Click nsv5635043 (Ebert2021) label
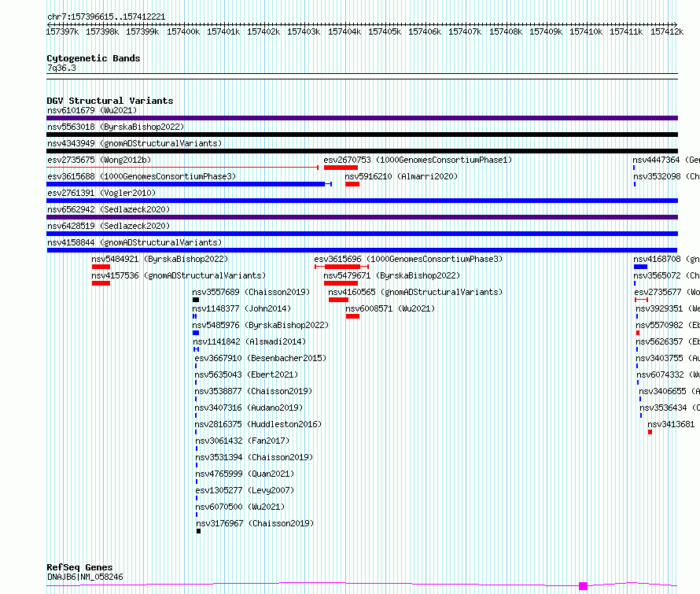This screenshot has width=700, height=594. pos(246,374)
